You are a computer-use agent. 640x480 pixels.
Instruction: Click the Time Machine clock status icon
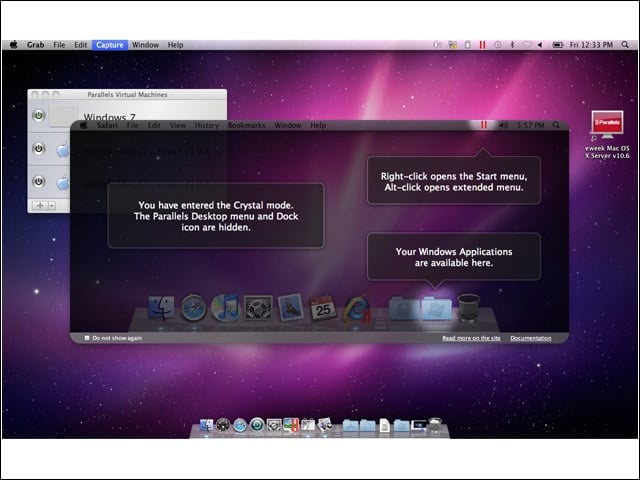click(x=498, y=45)
